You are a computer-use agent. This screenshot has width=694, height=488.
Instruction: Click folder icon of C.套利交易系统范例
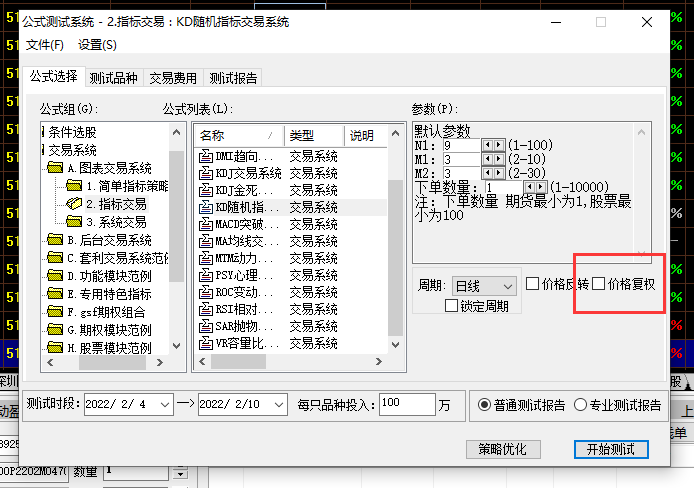pyautogui.click(x=55, y=257)
